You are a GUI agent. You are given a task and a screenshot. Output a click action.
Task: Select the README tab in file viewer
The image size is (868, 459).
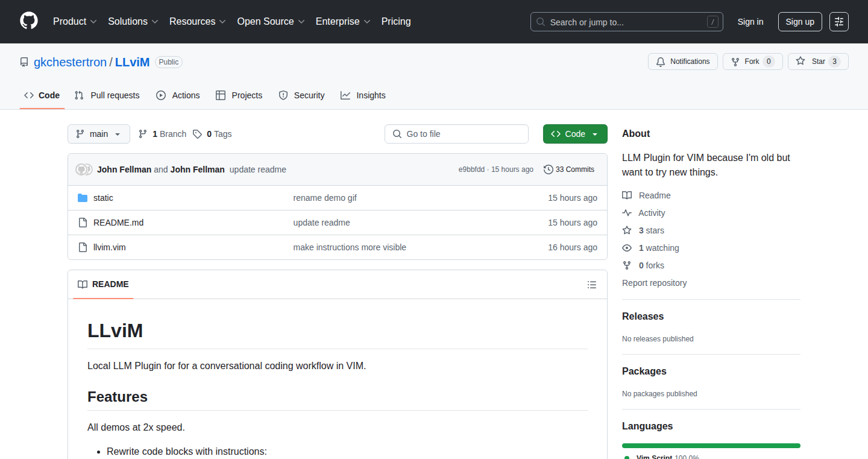coord(103,284)
